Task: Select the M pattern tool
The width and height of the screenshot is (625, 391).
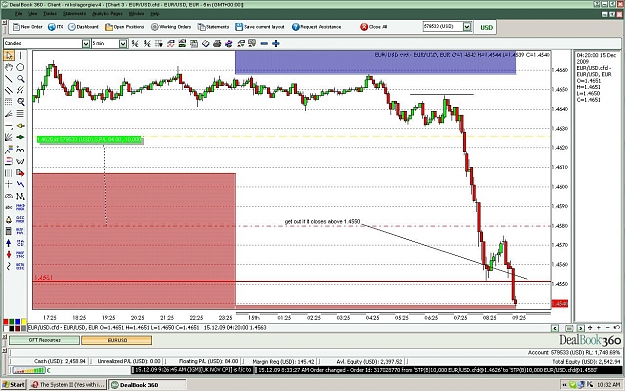Action: coord(20,196)
